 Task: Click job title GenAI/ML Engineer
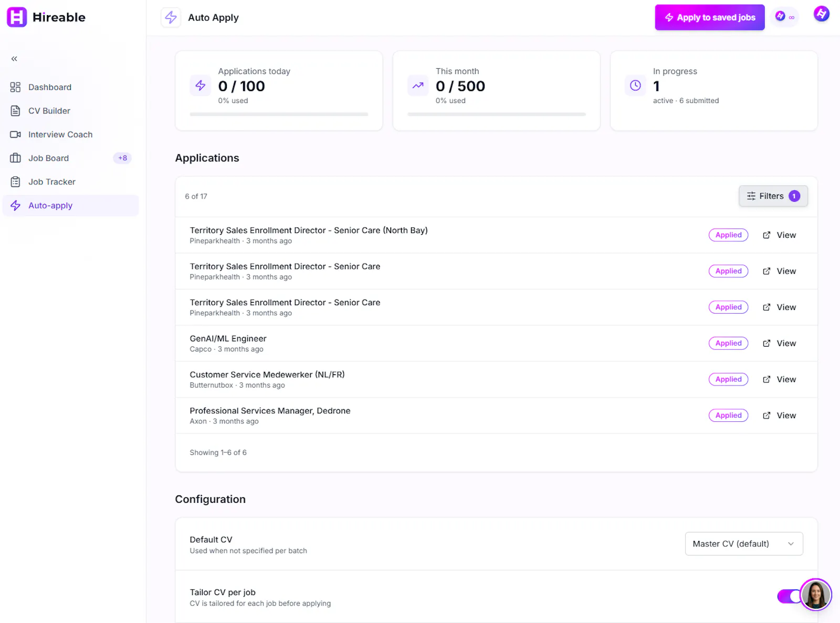[x=228, y=339]
